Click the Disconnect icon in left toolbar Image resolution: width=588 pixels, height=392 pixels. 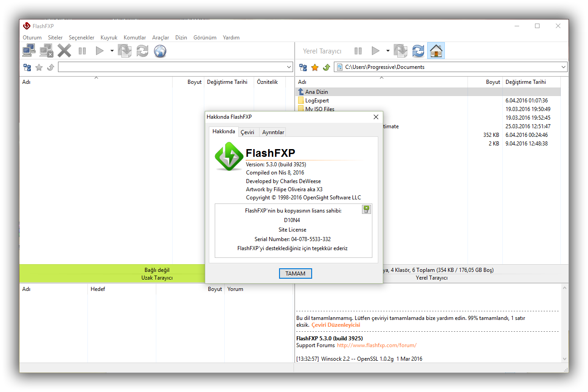pyautogui.click(x=47, y=51)
